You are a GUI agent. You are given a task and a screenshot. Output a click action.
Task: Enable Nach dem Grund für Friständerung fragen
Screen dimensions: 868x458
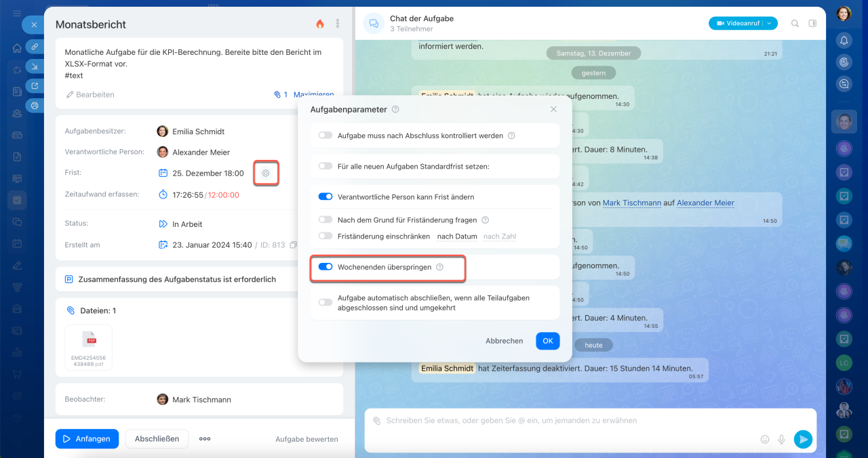point(325,220)
